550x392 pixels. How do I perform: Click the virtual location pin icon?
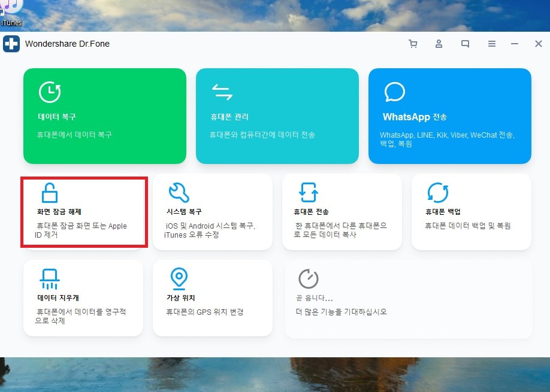click(x=179, y=279)
